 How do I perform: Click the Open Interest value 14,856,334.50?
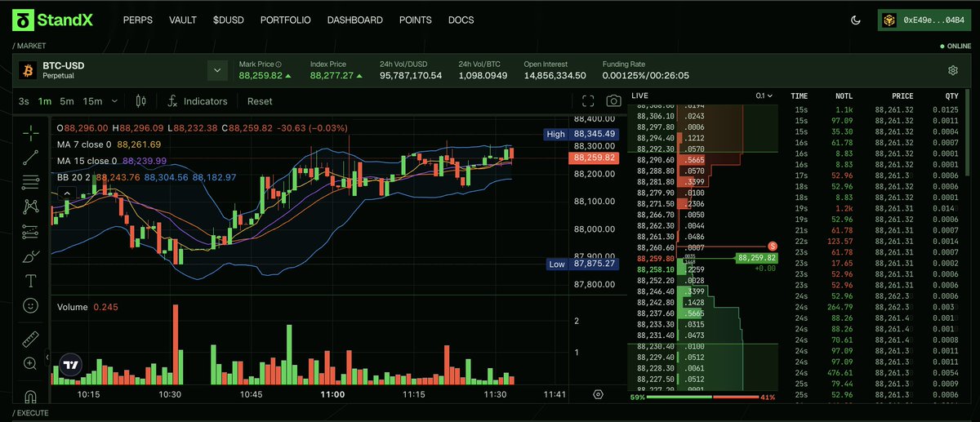(555, 75)
